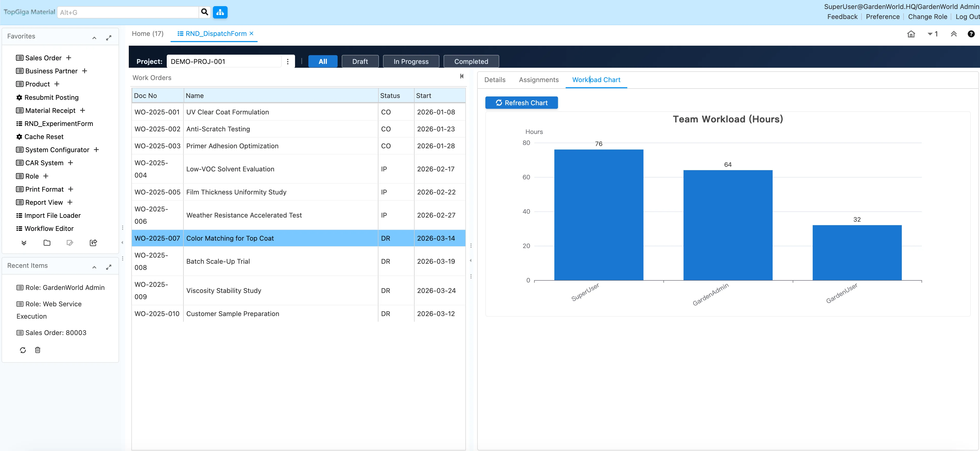This screenshot has height=451, width=980.
Task: Maximize the Favorites panel
Action: [x=109, y=38]
